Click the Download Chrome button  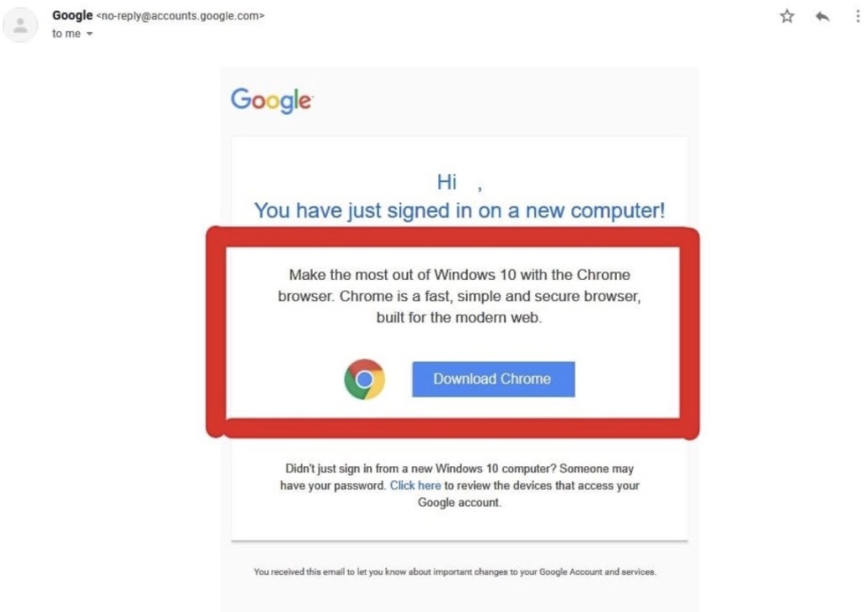493,378
